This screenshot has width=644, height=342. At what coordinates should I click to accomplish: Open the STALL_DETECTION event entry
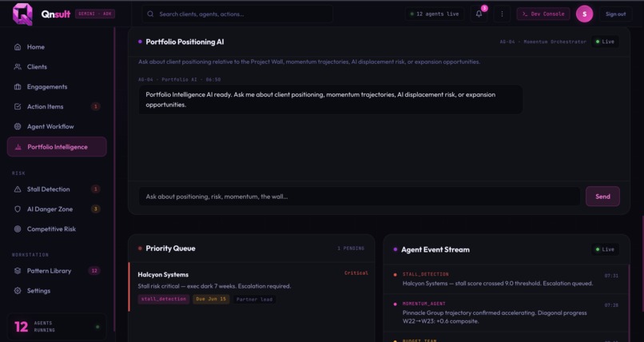coord(506,279)
